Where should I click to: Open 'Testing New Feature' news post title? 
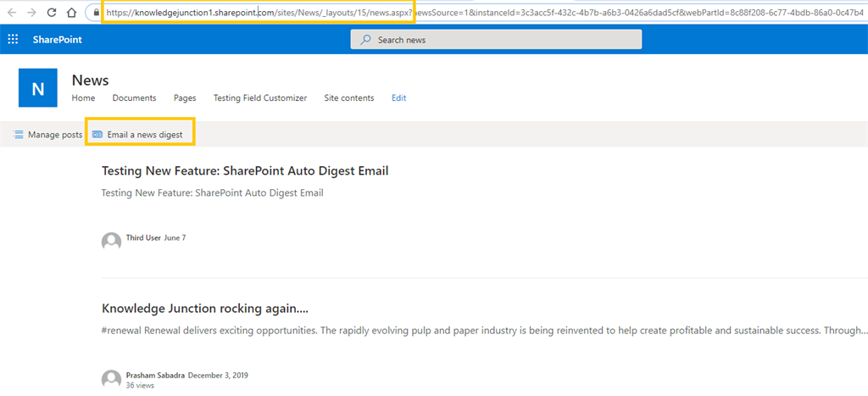coord(245,171)
